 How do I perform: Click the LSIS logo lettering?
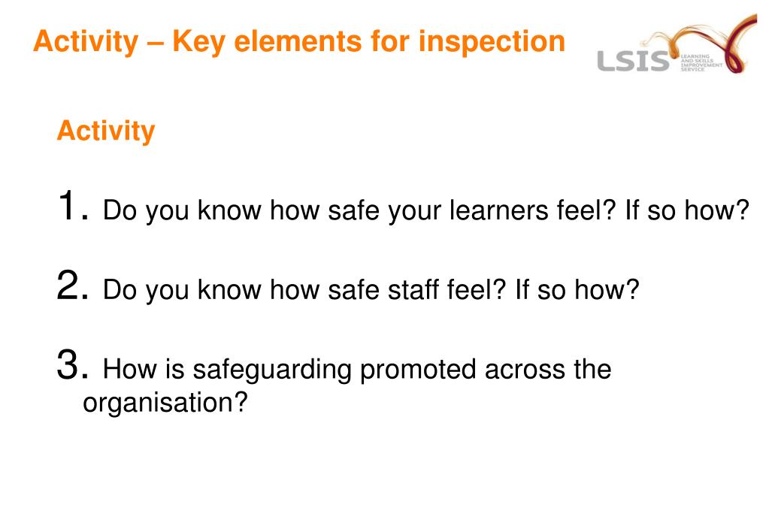tap(633, 62)
